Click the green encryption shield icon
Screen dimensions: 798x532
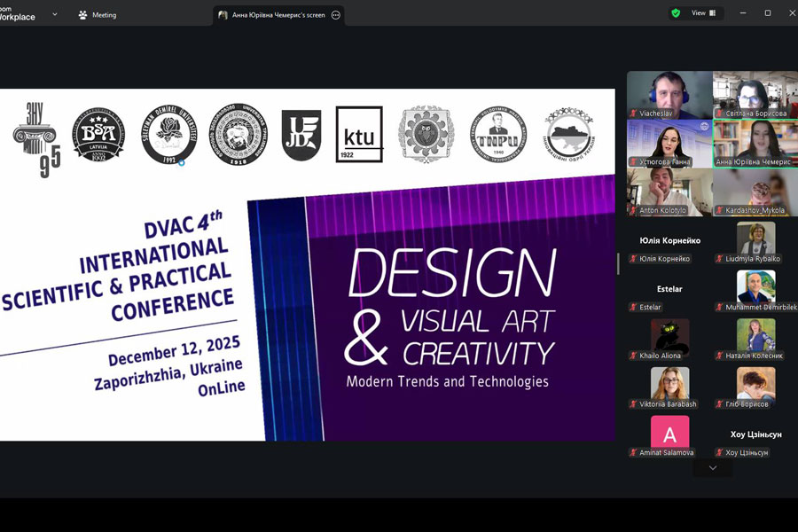(676, 13)
